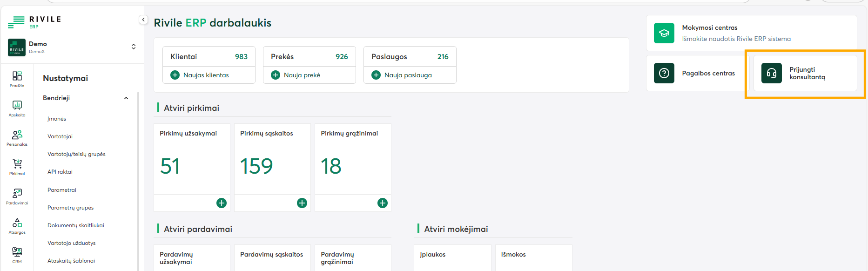Open the Paslaugos 216 card header
The image size is (868, 271).
pyautogui.click(x=410, y=56)
